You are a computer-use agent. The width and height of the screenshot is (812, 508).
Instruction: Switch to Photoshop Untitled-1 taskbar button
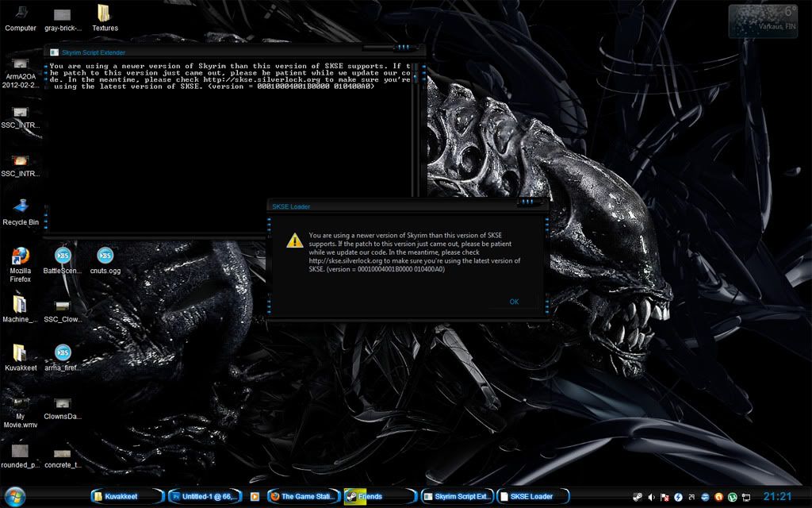(205, 496)
